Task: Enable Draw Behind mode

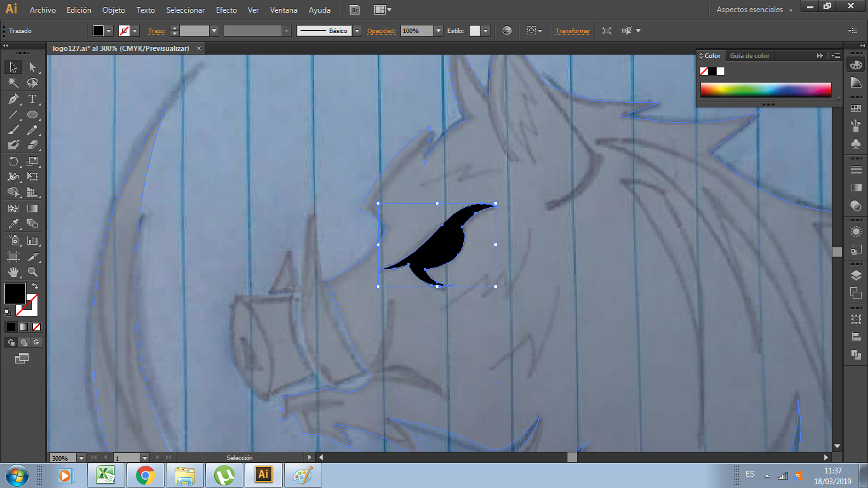Action: pyautogui.click(x=24, y=342)
